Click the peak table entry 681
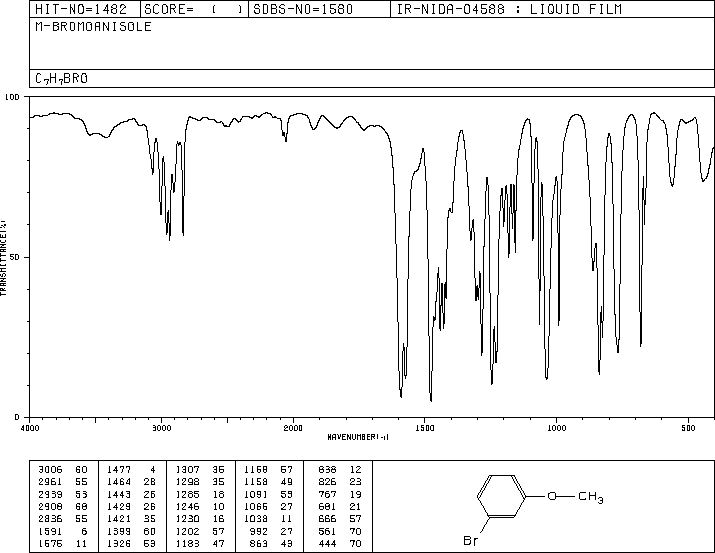Viewport: 715px width, 553px height. point(327,507)
